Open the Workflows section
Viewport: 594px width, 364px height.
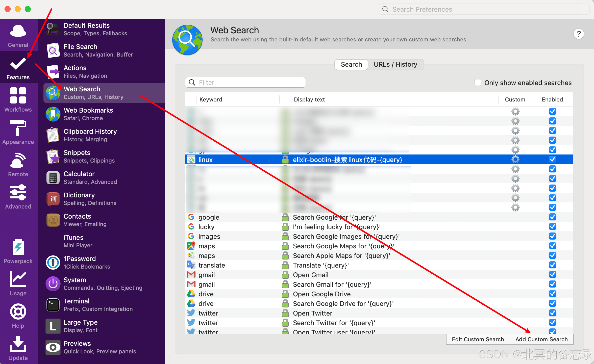coord(18,100)
